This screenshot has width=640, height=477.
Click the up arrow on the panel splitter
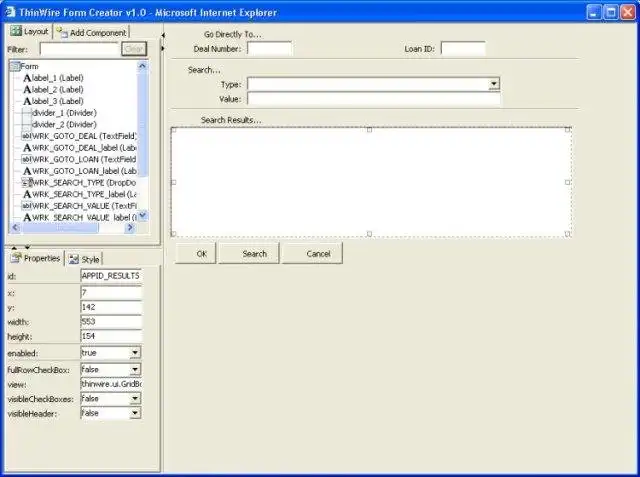click(x=14, y=247)
